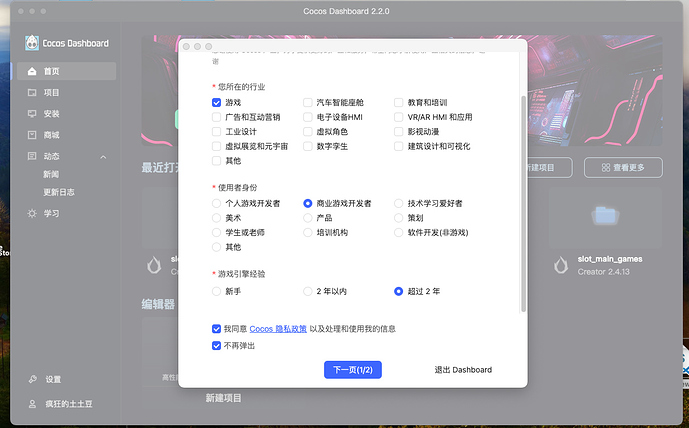
Task: Click the 学习 sun-shaped icon
Action: pyautogui.click(x=32, y=214)
